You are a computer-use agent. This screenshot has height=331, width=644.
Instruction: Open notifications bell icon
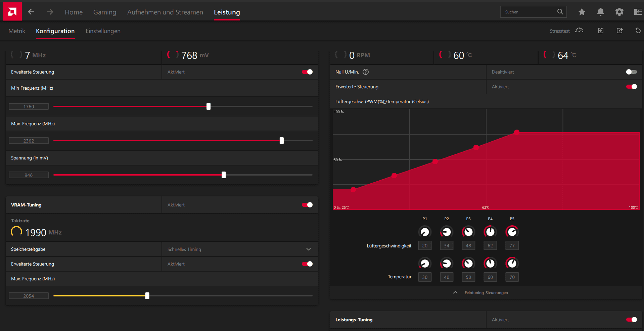(601, 12)
